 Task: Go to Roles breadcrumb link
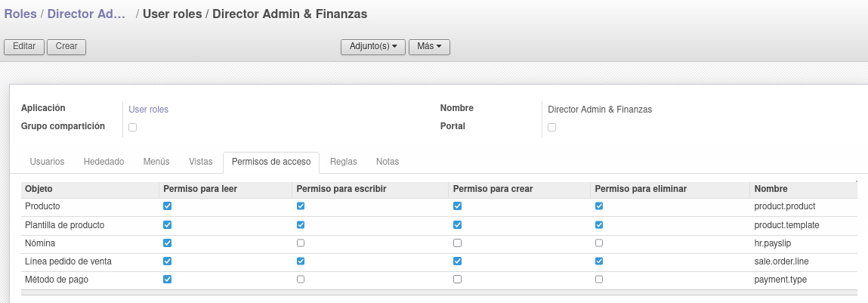(x=20, y=14)
